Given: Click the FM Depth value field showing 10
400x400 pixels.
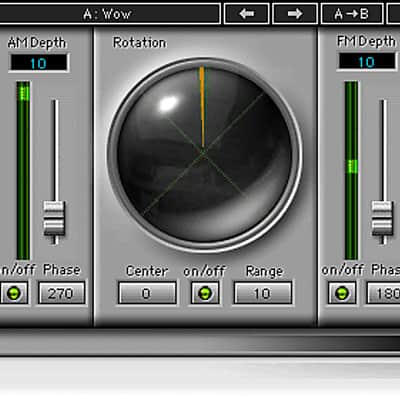Looking at the screenshot, I should (x=366, y=62).
